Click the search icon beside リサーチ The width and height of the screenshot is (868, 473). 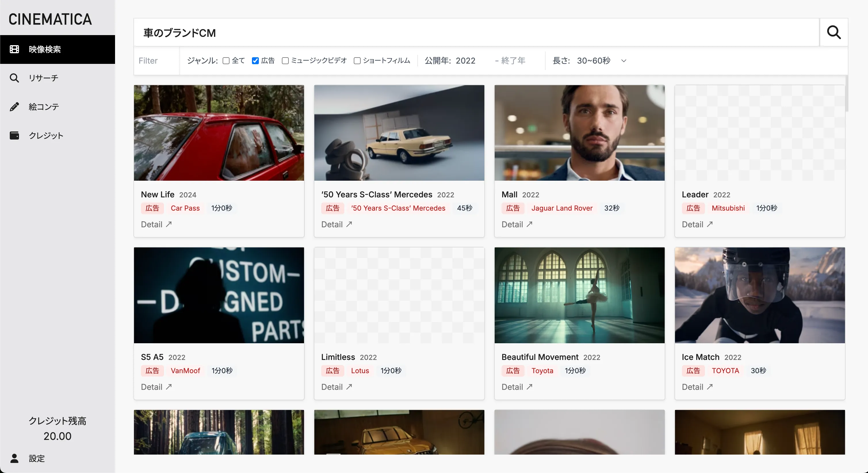coord(14,78)
